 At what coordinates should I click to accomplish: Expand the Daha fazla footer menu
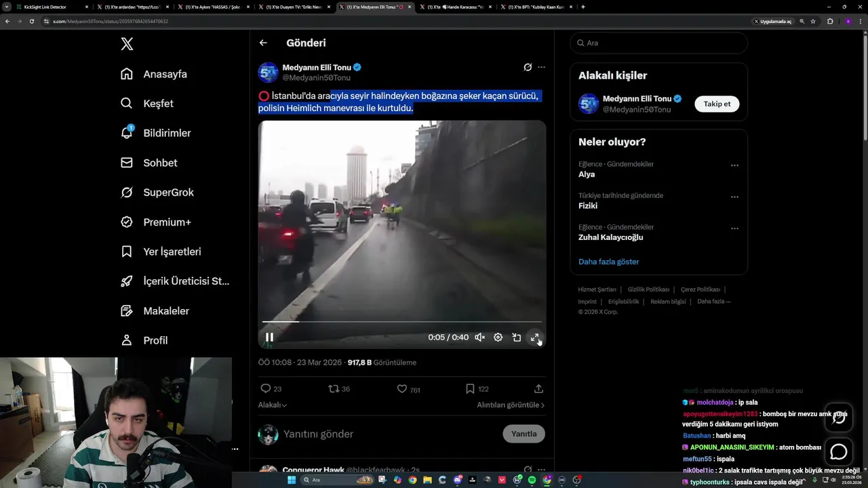click(713, 302)
